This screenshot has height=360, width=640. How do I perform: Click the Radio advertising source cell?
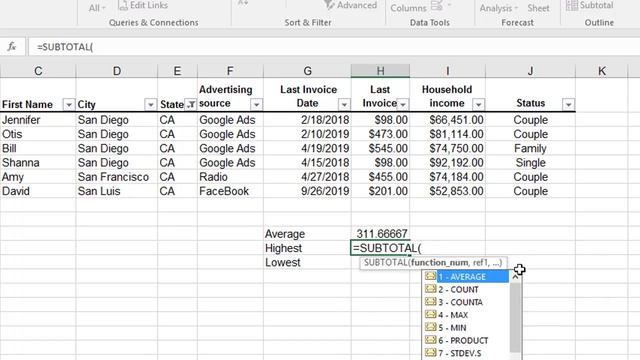point(230,177)
